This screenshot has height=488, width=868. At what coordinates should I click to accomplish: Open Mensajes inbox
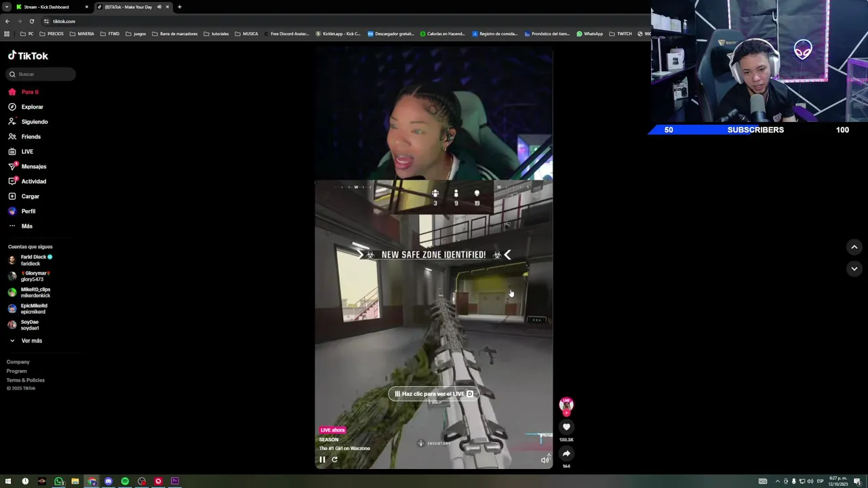[x=27, y=167]
